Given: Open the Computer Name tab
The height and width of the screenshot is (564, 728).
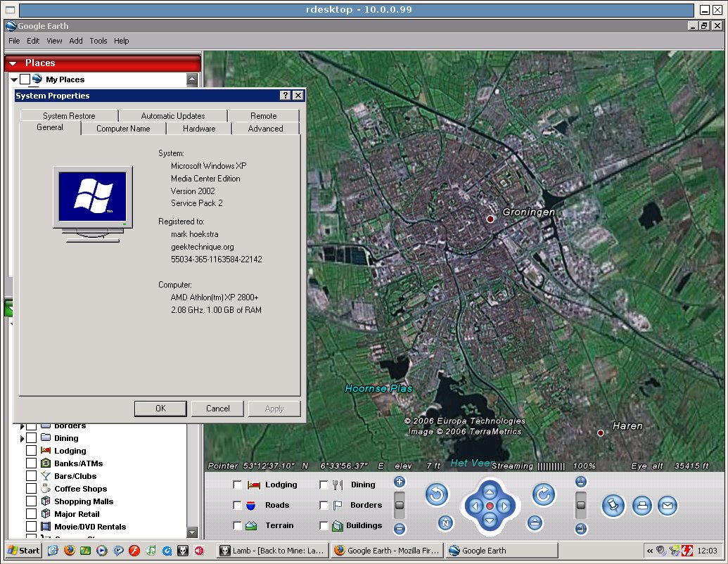Looking at the screenshot, I should click(x=123, y=129).
